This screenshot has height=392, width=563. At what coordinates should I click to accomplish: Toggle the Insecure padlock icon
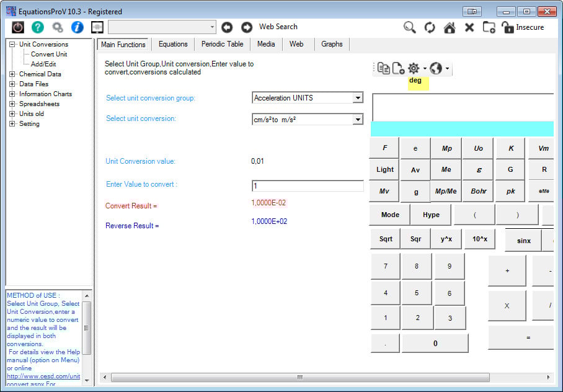(507, 27)
